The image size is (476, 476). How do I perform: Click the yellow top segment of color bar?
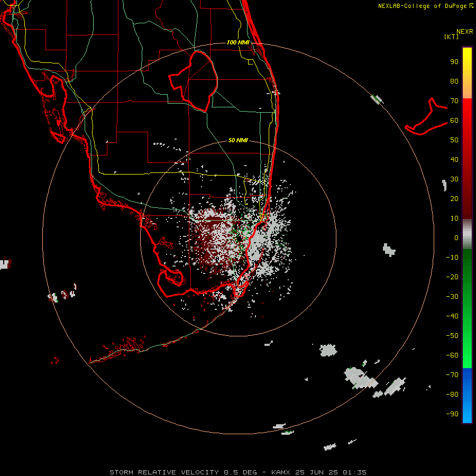467,73
